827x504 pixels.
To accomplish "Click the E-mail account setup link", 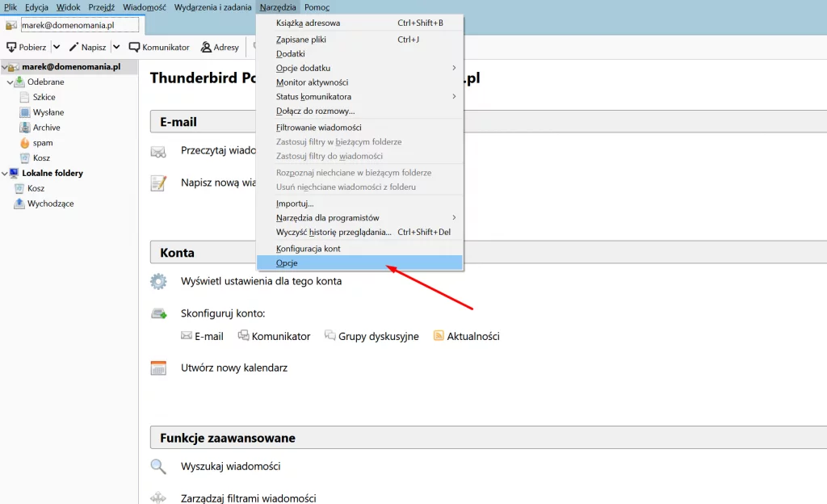I will [202, 336].
